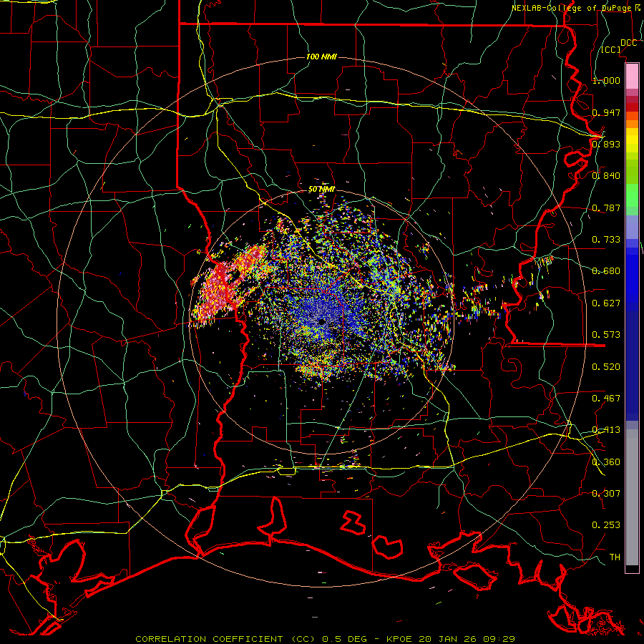The width and height of the screenshot is (644, 644).
Task: Select the 0.840 scale value
Action: pyautogui.click(x=606, y=176)
